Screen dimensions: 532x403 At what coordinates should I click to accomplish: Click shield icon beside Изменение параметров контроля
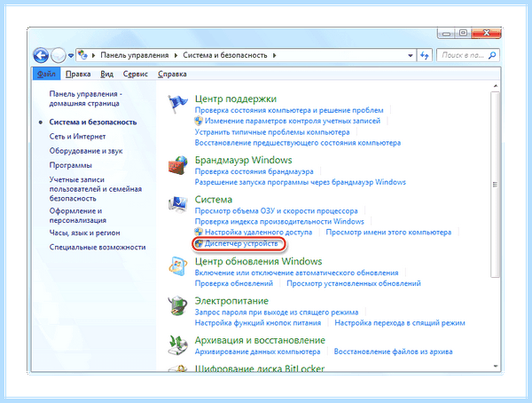199,121
